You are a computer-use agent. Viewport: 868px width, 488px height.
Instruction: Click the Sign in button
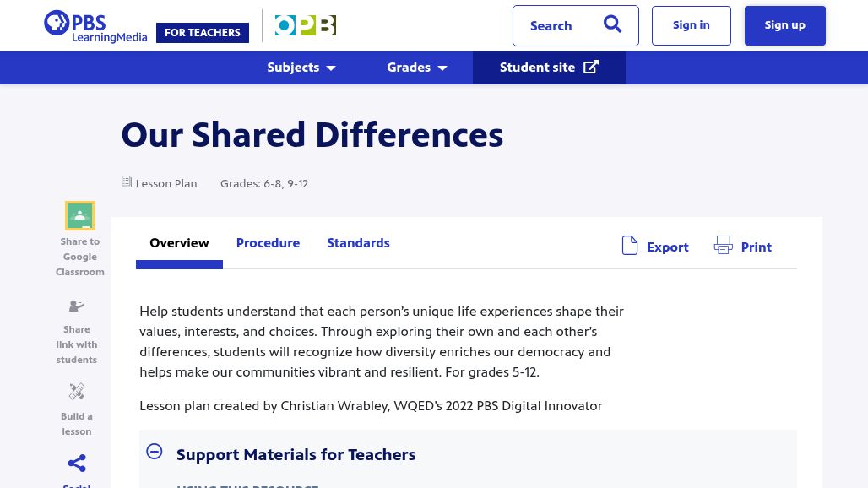click(x=691, y=25)
